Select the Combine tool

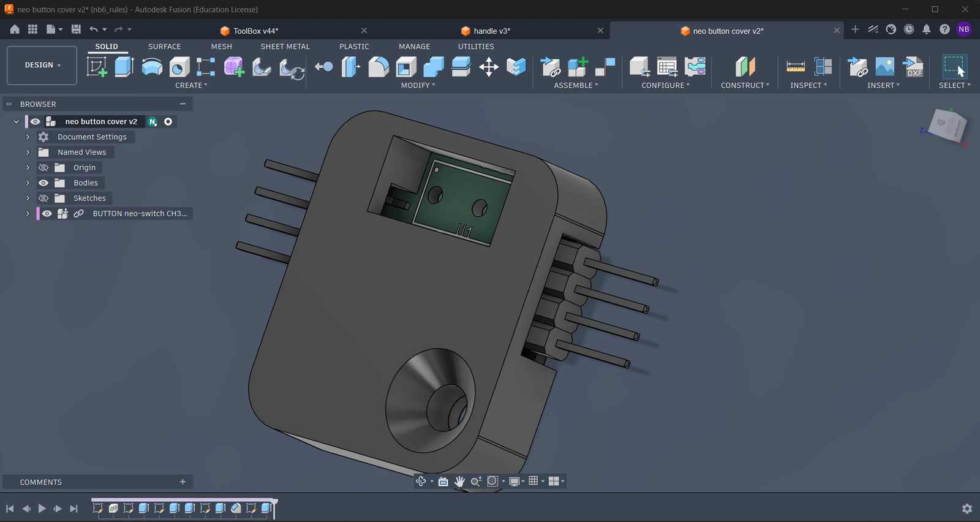[434, 67]
